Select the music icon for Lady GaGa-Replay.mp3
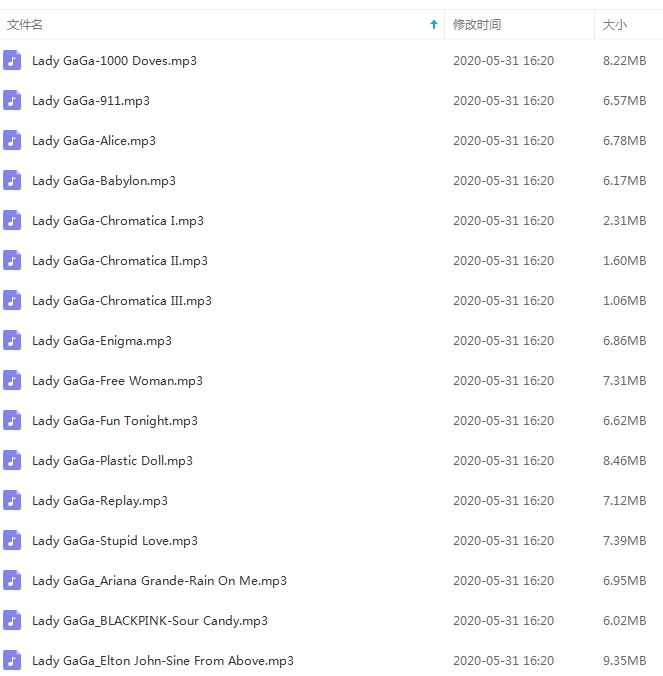This screenshot has height=676, width=663. click(x=12, y=501)
